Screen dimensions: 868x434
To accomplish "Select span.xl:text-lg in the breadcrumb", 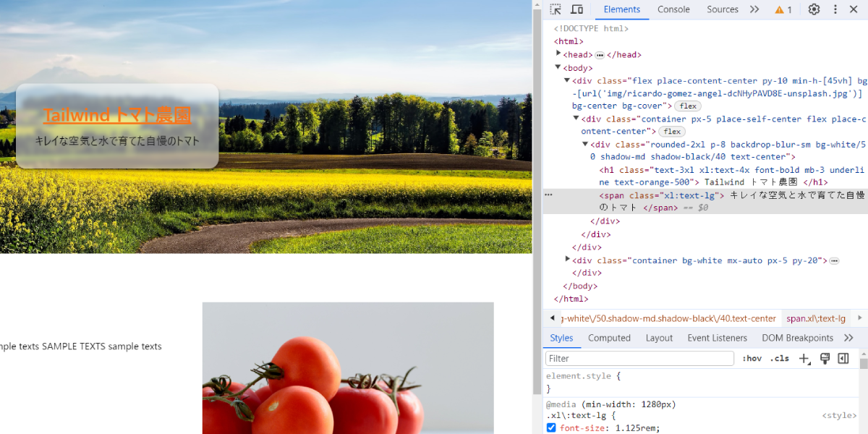I will pyautogui.click(x=816, y=318).
